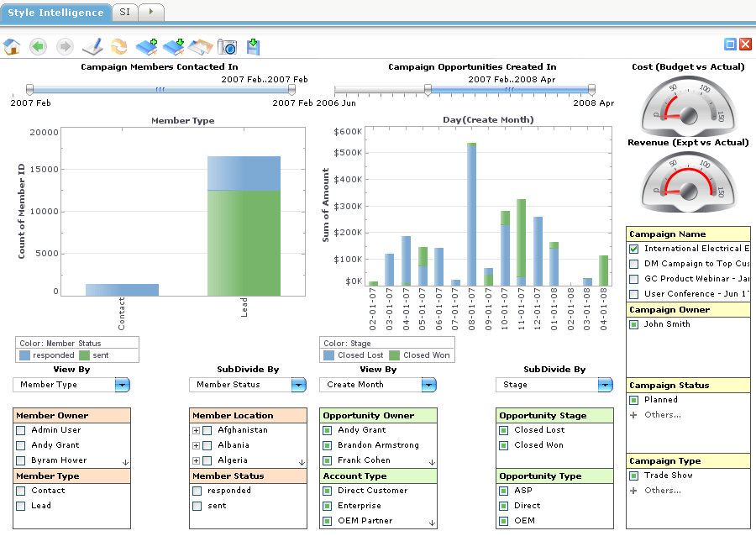Select the Style Intelligence tab
Screen dimensions: 756x536
[x=55, y=12]
